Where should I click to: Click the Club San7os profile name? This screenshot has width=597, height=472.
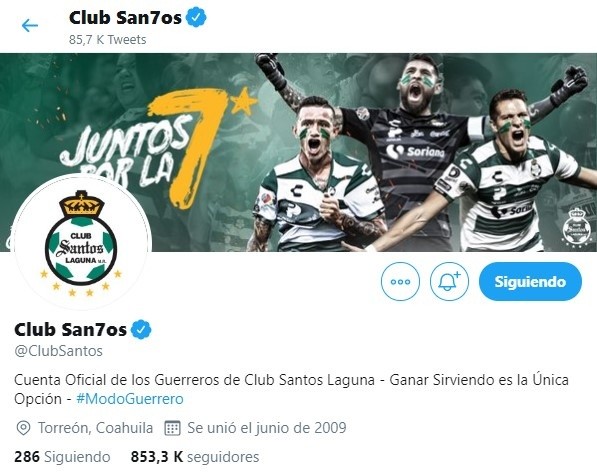click(70, 330)
